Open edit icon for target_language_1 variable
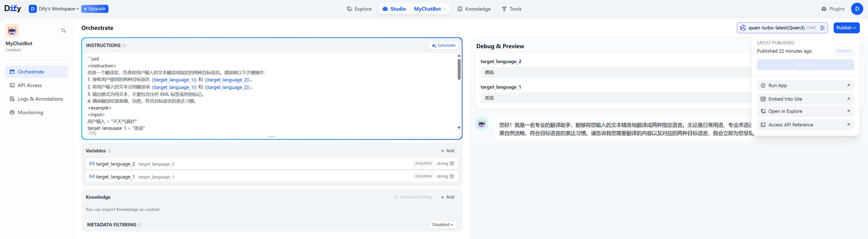This screenshot has width=868, height=239. (452, 176)
